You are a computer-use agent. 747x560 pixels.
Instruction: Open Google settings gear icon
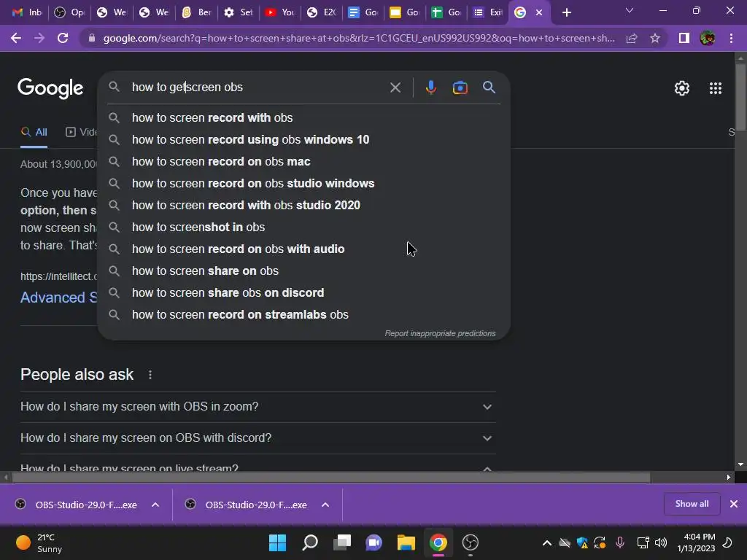pyautogui.click(x=682, y=88)
